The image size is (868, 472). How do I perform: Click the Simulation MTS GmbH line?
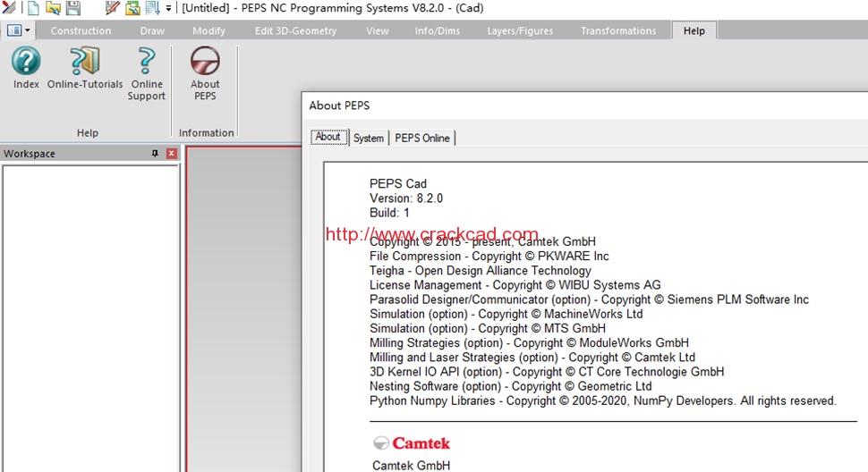488,328
